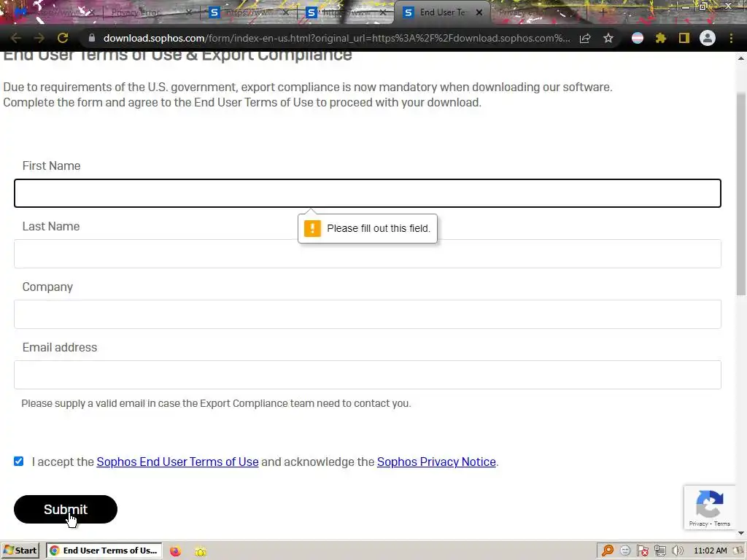Click into the Email address field
This screenshot has width=747, height=560.
(368, 375)
